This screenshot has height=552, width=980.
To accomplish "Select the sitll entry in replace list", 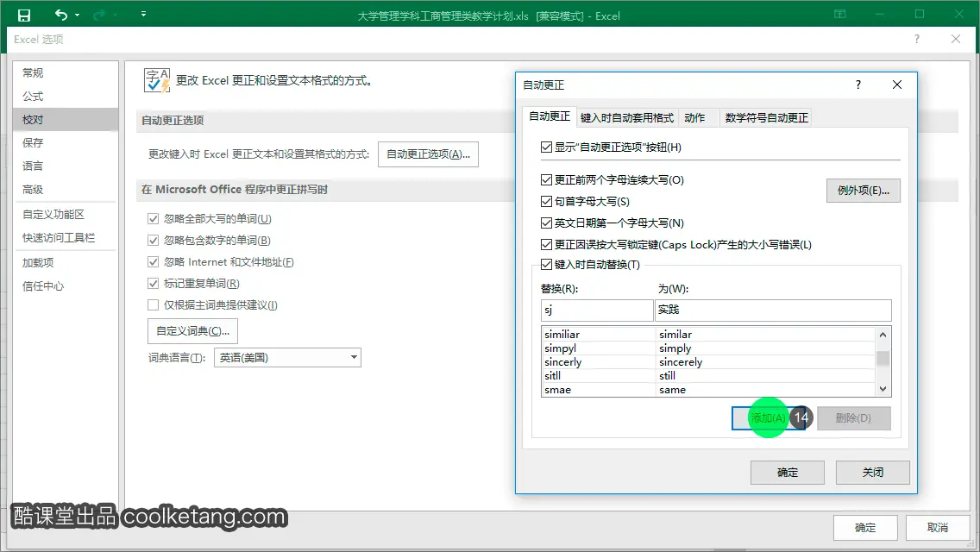I will 552,376.
